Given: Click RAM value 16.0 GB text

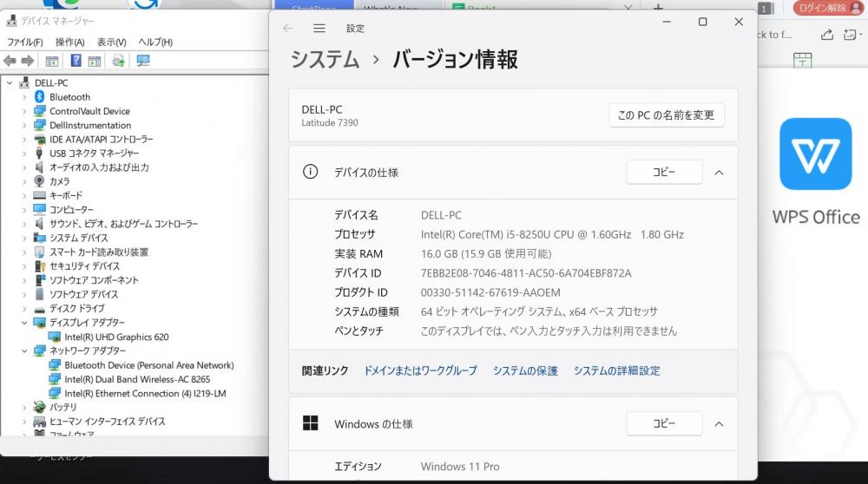Looking at the screenshot, I should click(x=486, y=254).
